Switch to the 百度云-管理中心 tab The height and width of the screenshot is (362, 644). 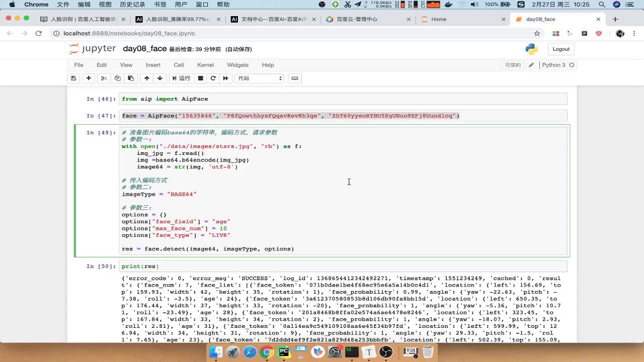tap(367, 19)
